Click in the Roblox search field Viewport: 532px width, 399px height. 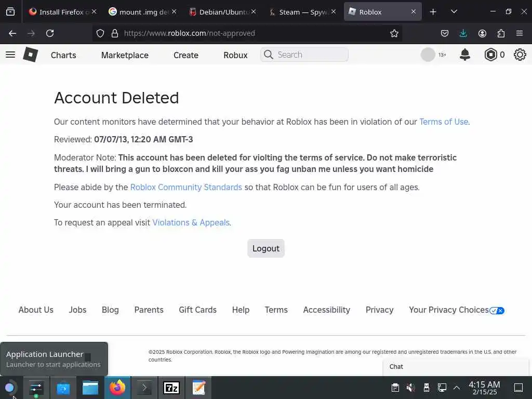click(304, 55)
